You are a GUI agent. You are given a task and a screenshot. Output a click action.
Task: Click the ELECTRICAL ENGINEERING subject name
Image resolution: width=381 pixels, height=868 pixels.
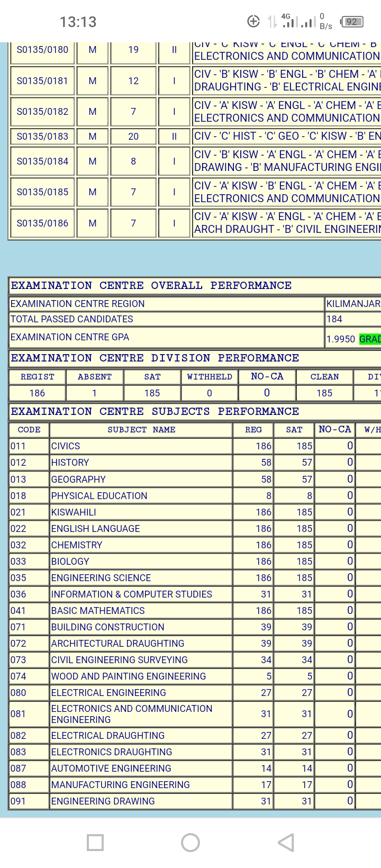click(108, 693)
